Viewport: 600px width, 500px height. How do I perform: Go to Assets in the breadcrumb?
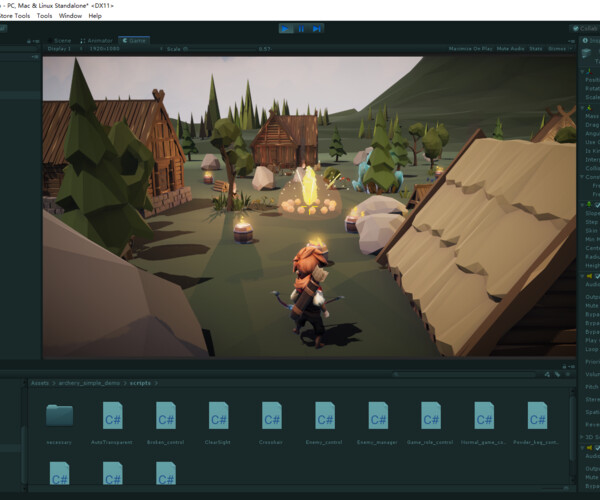pos(40,383)
